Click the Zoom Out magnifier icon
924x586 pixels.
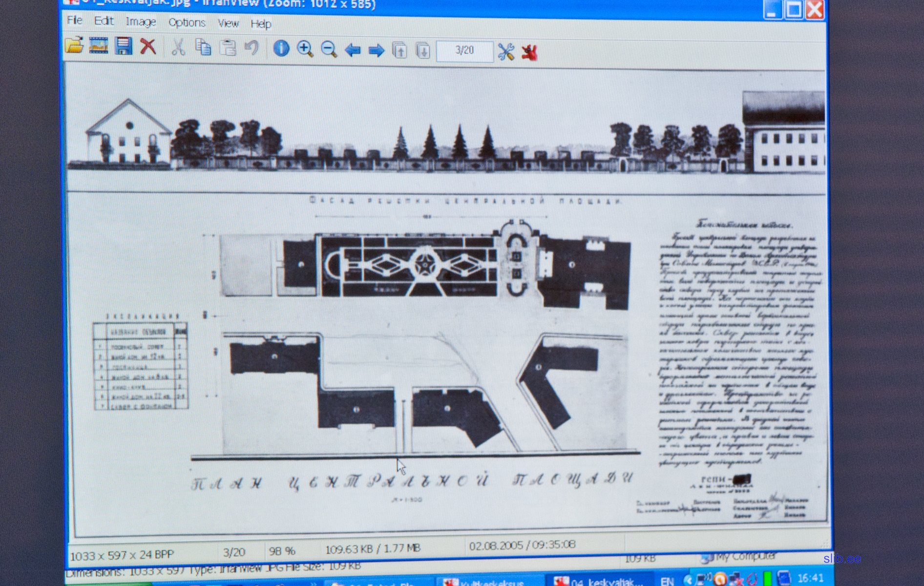click(x=329, y=49)
